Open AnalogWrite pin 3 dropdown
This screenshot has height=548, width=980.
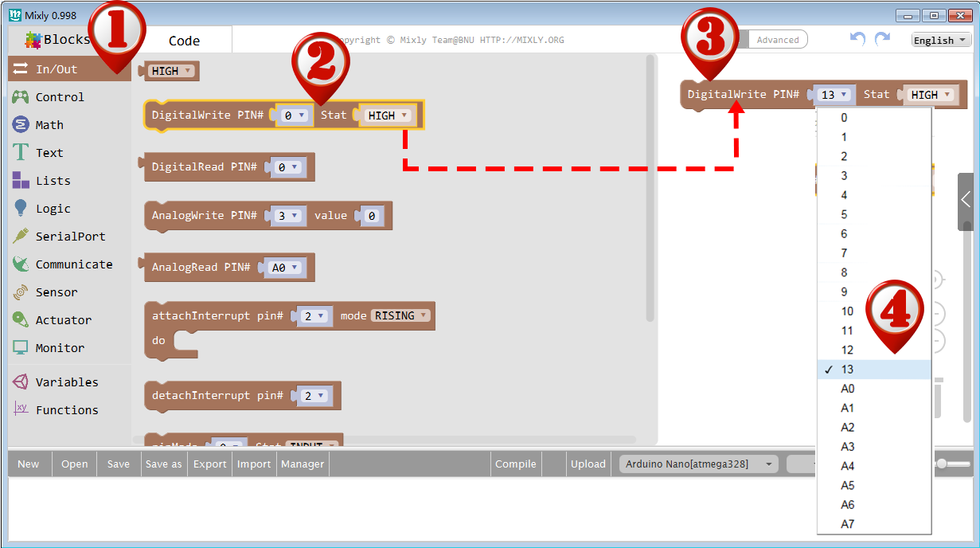coord(287,216)
